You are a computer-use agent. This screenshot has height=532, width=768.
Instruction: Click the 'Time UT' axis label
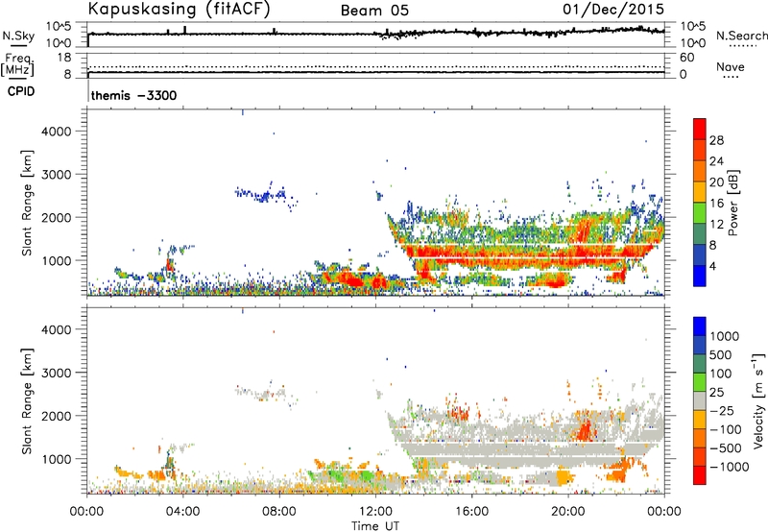click(375, 526)
